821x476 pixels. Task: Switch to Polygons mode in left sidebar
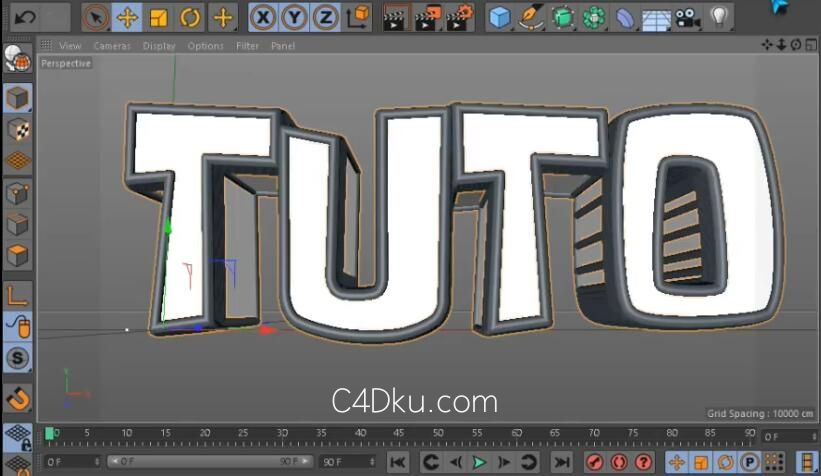click(x=17, y=255)
